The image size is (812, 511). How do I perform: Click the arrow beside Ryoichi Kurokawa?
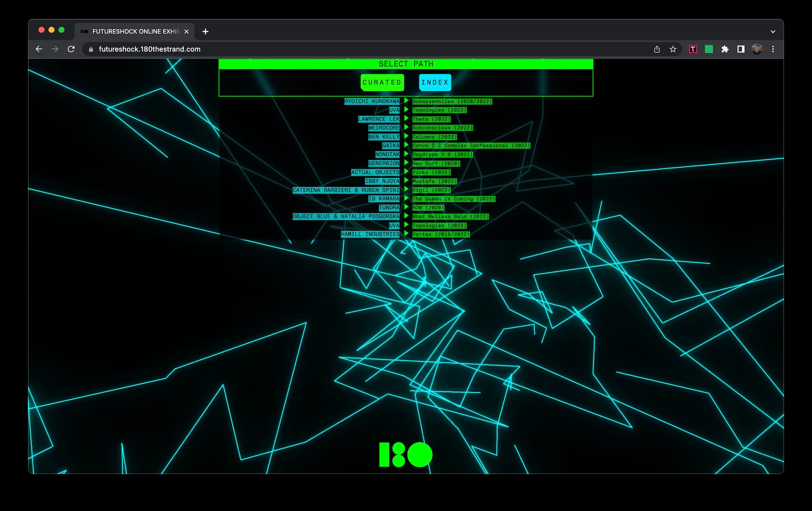[x=406, y=101]
